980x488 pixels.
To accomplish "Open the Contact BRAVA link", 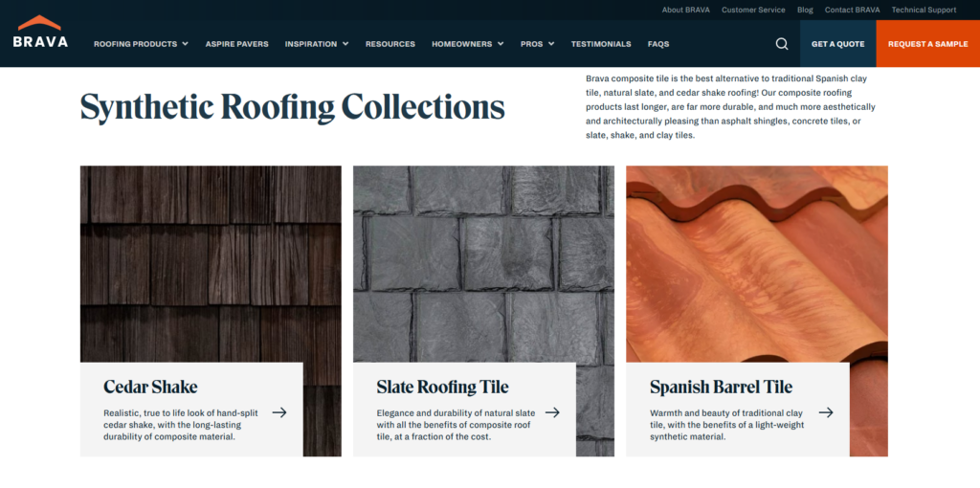I will 853,10.
